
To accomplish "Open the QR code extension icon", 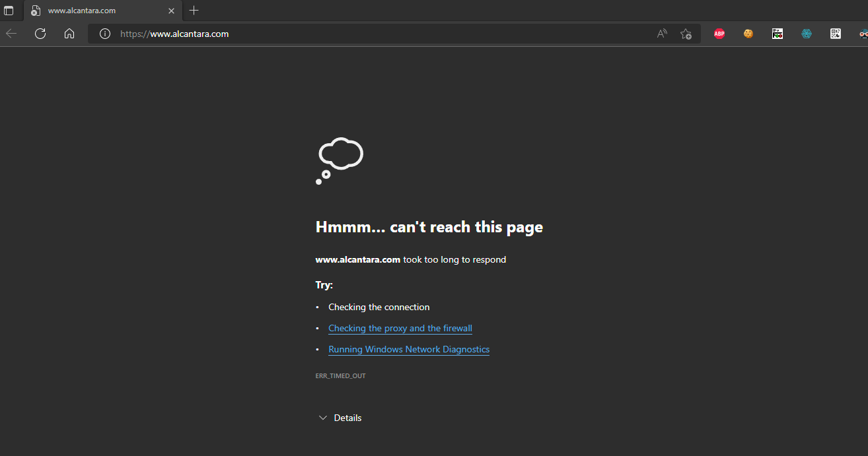I will point(836,34).
